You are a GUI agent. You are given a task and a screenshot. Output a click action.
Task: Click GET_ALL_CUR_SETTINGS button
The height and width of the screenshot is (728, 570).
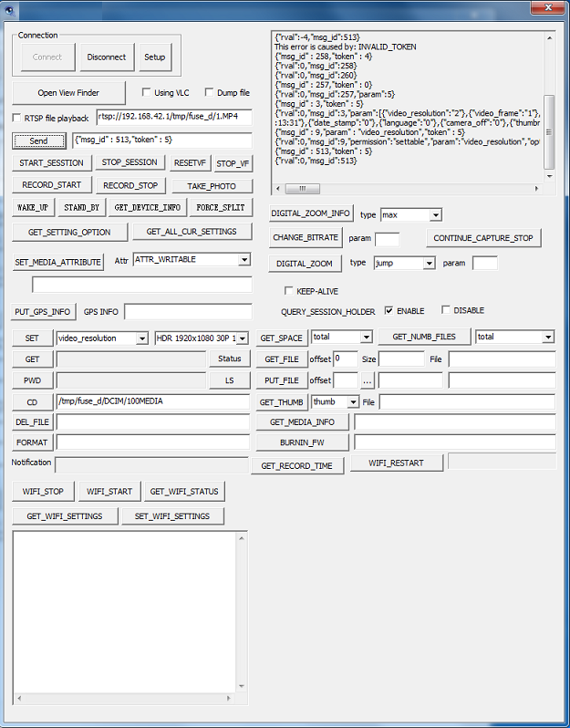pos(192,231)
